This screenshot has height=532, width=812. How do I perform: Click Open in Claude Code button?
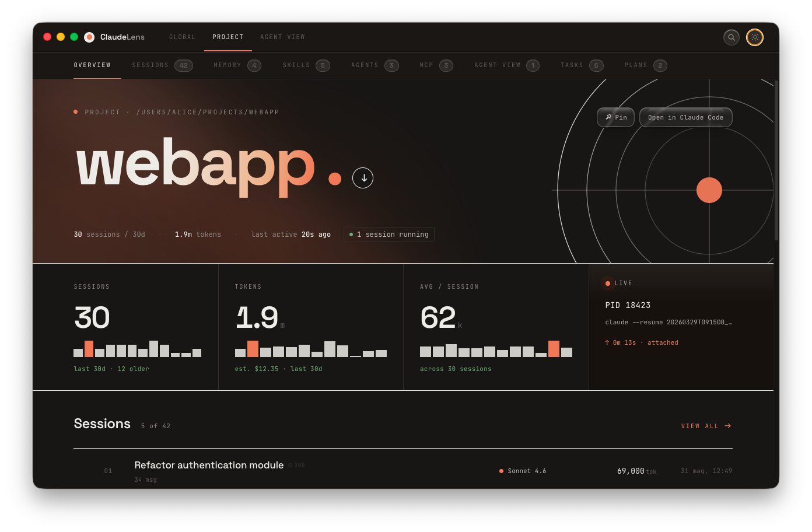[686, 117]
